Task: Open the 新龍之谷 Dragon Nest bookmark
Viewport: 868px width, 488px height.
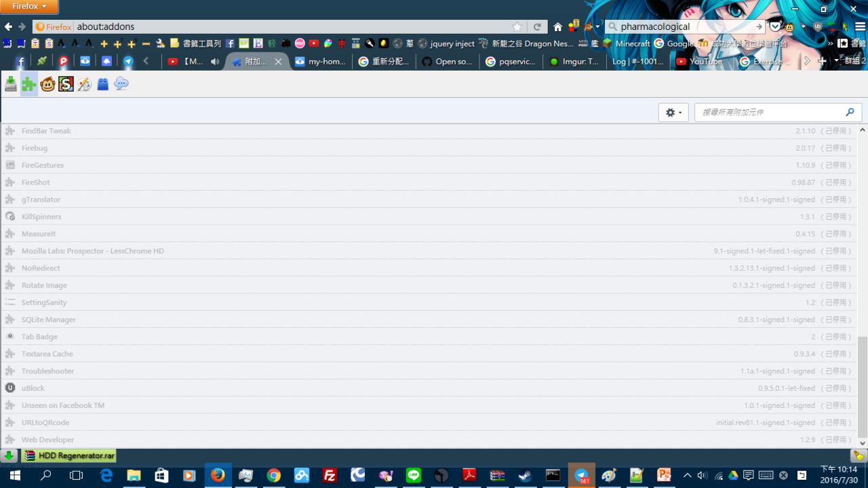Action: point(526,43)
